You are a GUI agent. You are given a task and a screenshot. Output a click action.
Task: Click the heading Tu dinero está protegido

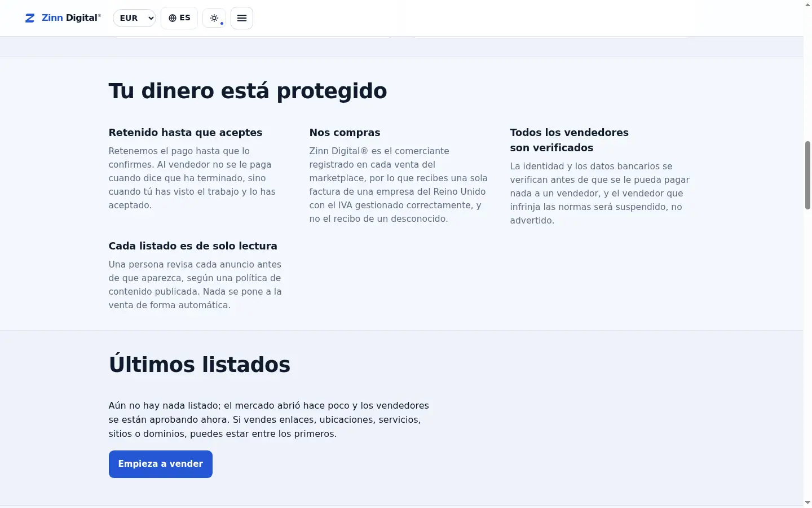click(x=248, y=91)
